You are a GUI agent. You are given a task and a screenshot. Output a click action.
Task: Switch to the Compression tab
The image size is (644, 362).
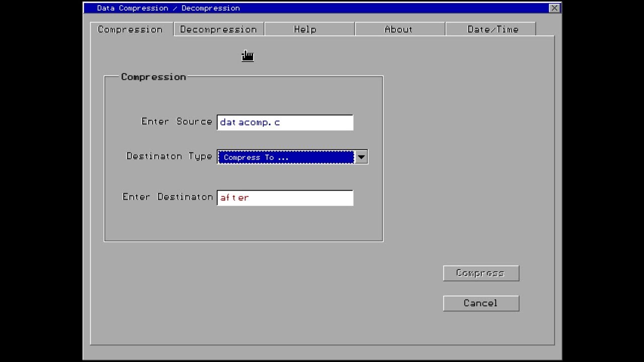(132, 29)
